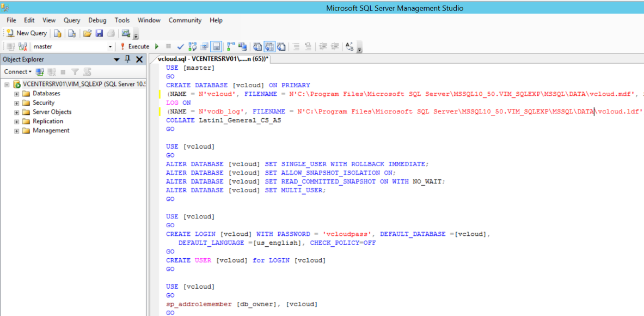The image size is (644, 316).
Task: Open Standard toolbar options arrow
Action: pos(136,35)
